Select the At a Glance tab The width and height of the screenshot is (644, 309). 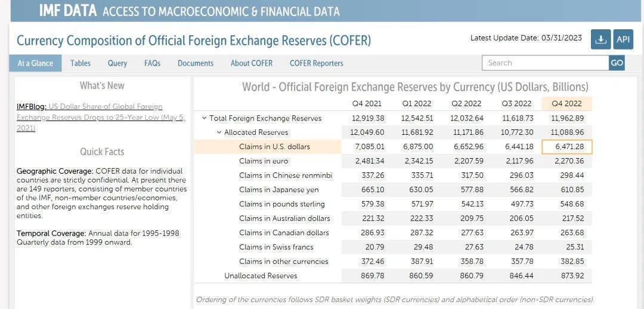tap(35, 63)
